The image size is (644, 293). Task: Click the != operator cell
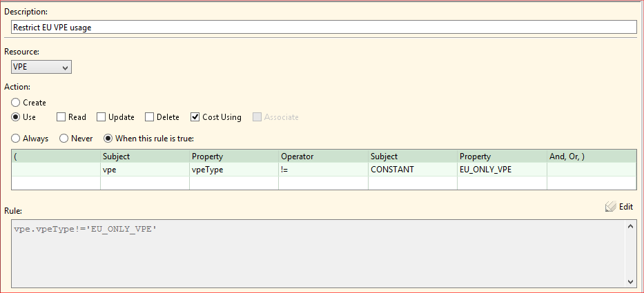click(322, 170)
